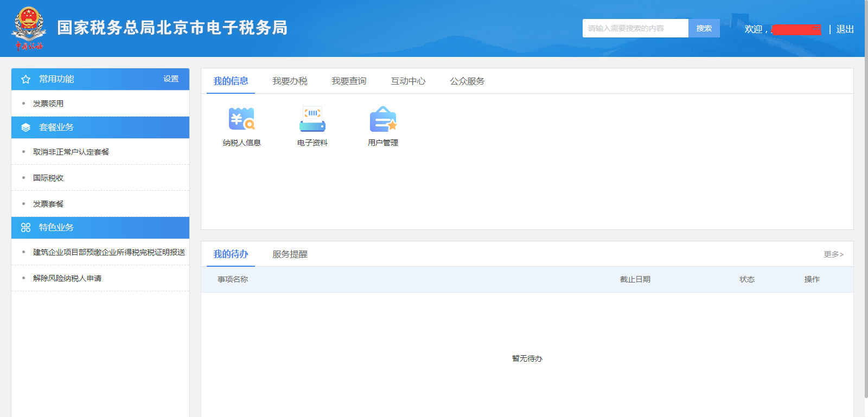Screen dimensions: 868x417
Task: Expand the 更多> link in 我的待办
Action: 833,254
